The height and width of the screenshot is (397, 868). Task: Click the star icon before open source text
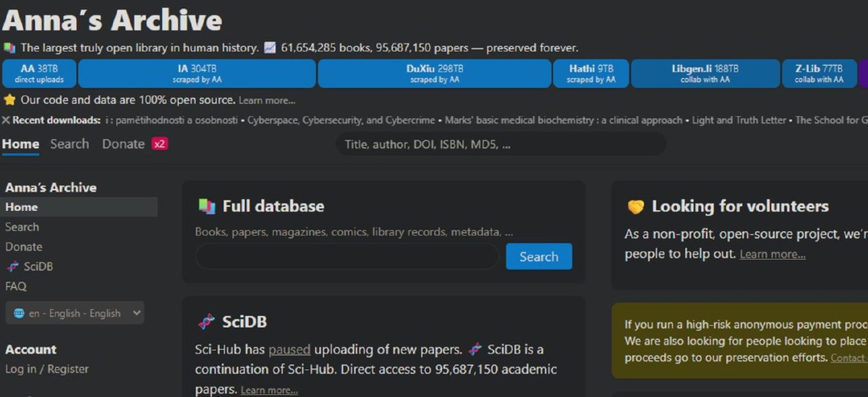(9, 100)
